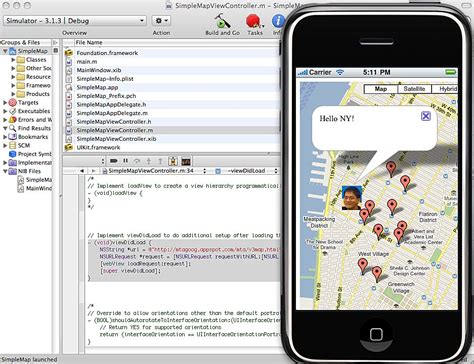Click the red pin near Greenwich Village
474x364 pixels.
[377, 274]
